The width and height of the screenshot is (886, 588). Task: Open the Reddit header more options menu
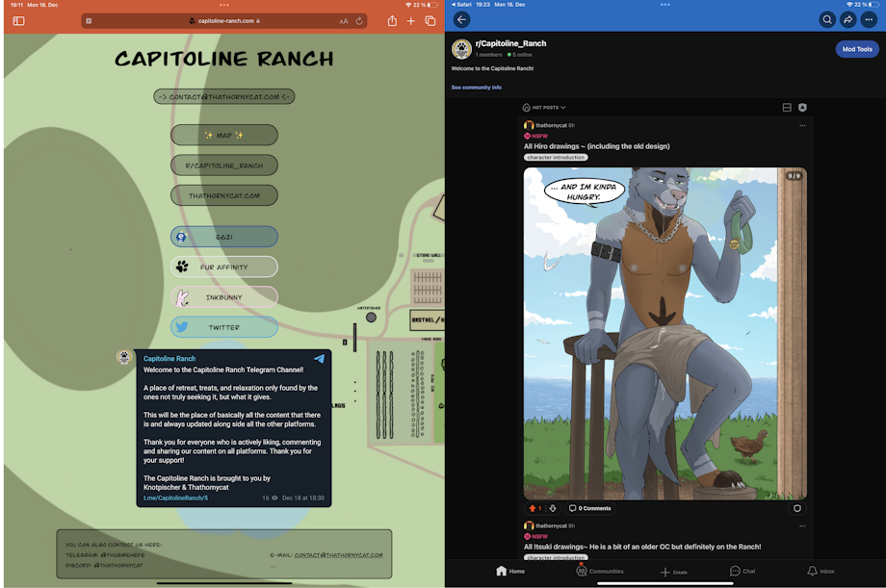pos(869,20)
